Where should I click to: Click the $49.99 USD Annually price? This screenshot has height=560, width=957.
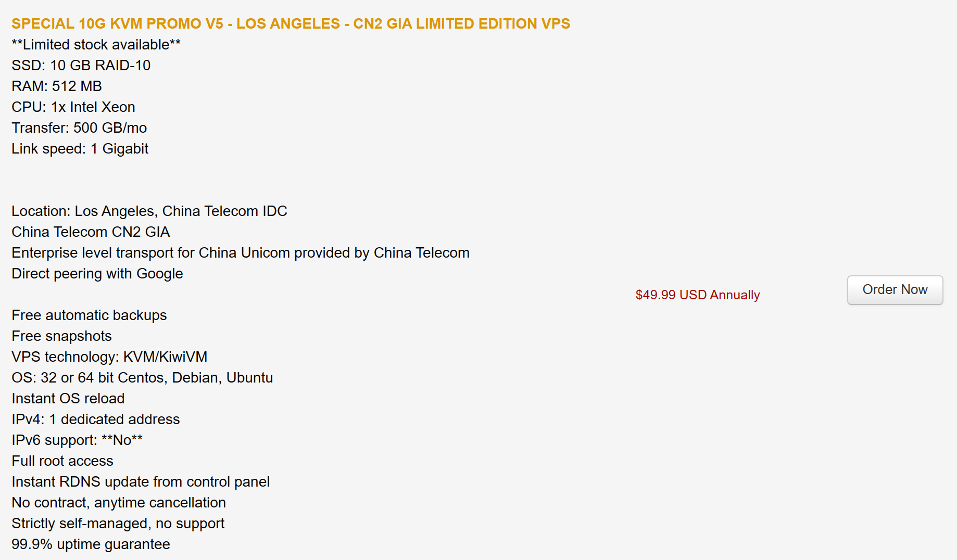pyautogui.click(x=697, y=295)
